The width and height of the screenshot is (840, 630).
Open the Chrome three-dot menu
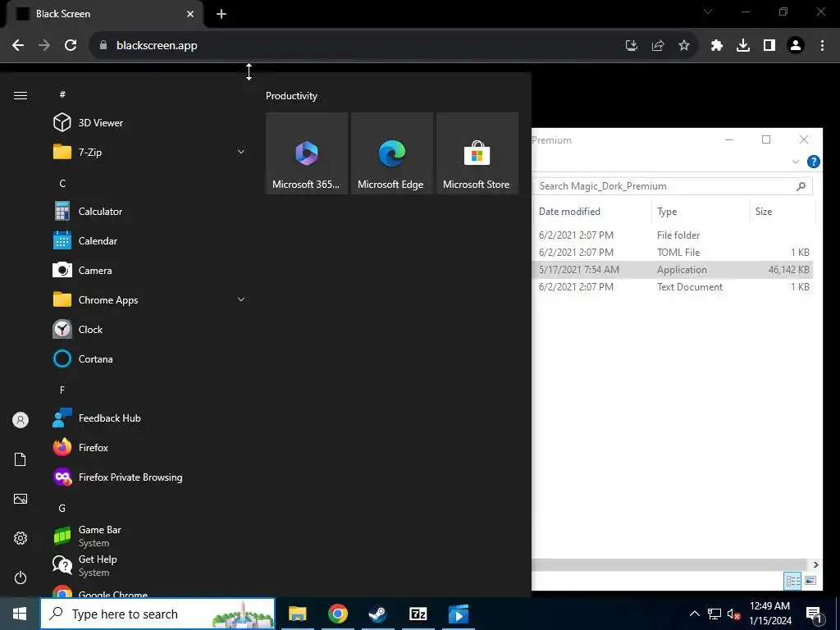point(822,46)
